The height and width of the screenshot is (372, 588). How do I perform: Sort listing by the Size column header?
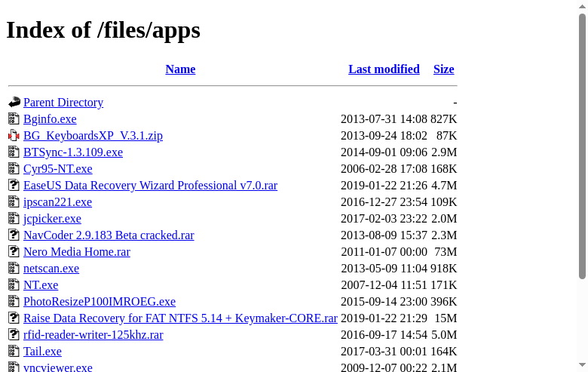point(443,69)
